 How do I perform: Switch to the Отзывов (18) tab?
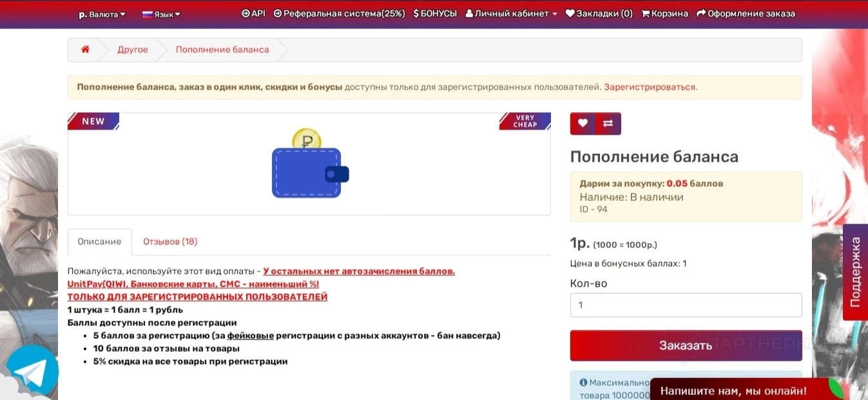170,242
